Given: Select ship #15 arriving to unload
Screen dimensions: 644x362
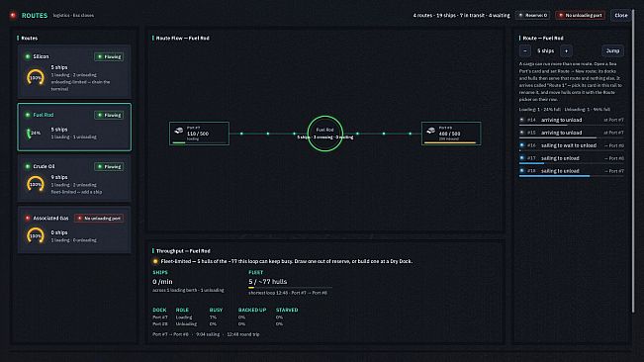Looking at the screenshot, I should click(572, 133).
